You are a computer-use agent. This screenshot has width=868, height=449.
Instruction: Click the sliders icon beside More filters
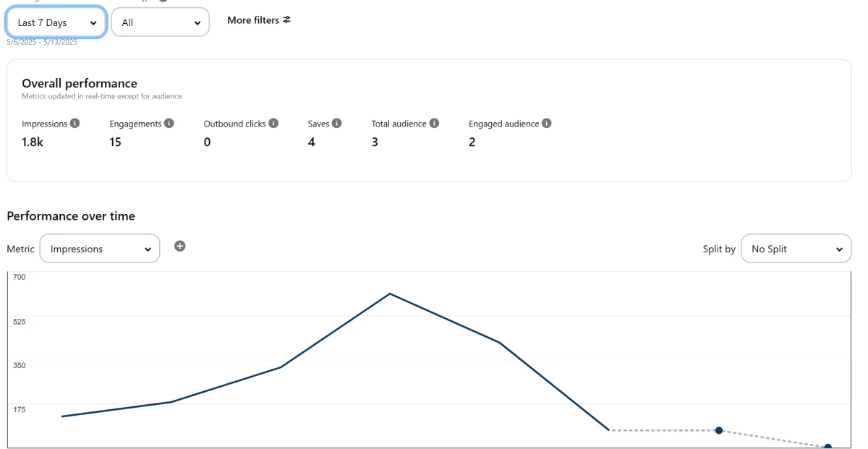coord(287,20)
